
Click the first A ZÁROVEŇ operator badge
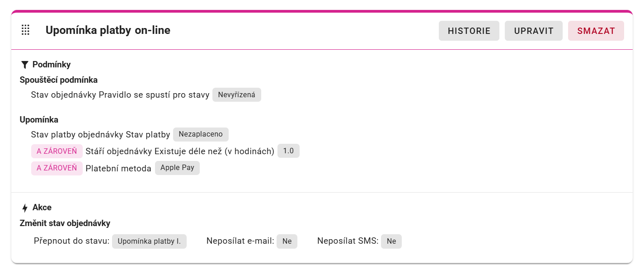(x=57, y=151)
